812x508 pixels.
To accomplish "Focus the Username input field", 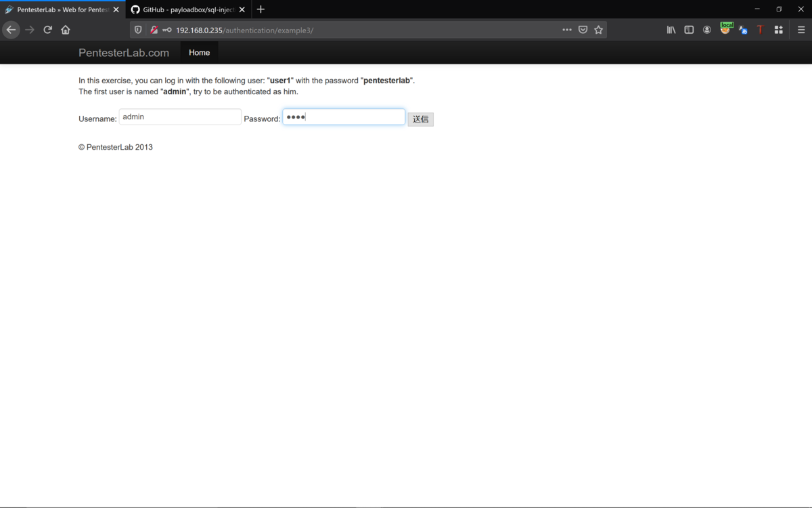I will [x=180, y=117].
